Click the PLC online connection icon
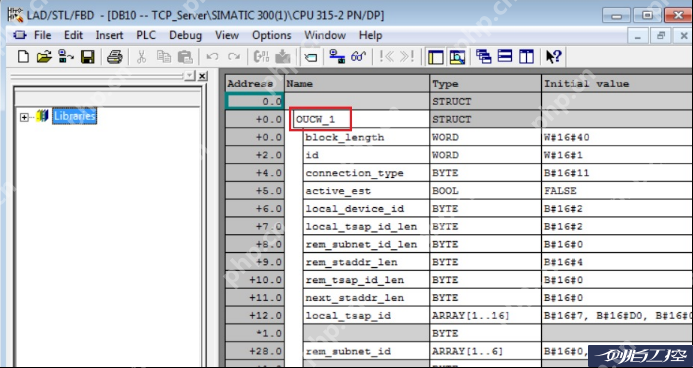The image size is (693, 368). (338, 57)
